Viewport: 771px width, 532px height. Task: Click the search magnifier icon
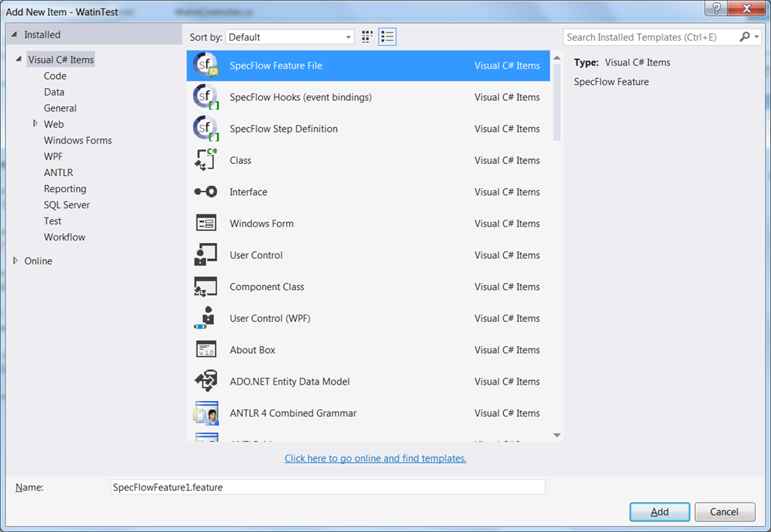click(745, 37)
